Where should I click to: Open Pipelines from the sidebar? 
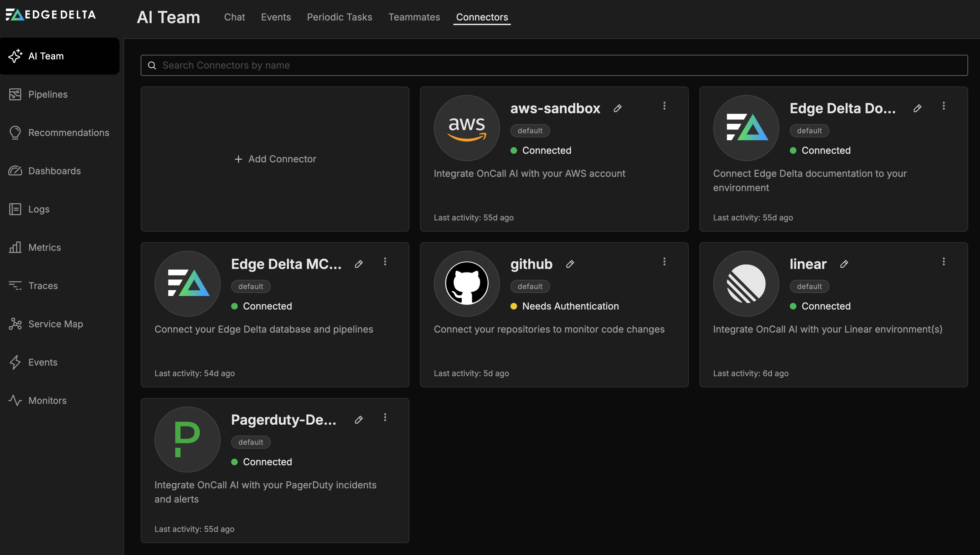pyautogui.click(x=15, y=94)
